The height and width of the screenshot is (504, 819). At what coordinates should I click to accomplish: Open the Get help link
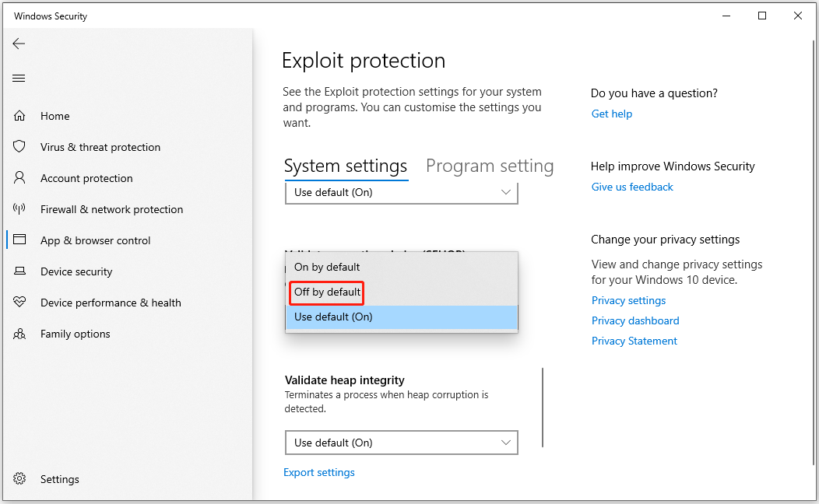pyautogui.click(x=612, y=114)
